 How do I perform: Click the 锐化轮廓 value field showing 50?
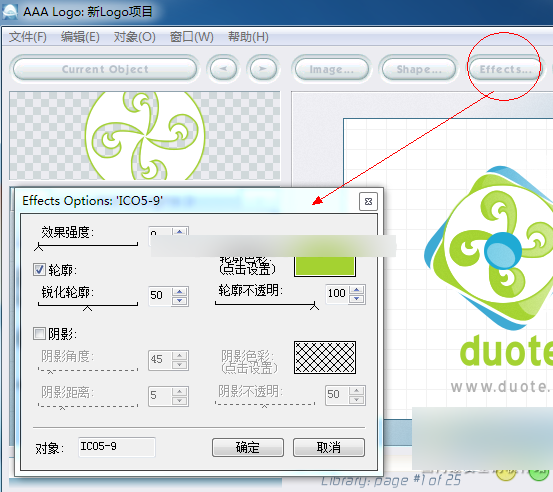(x=160, y=296)
